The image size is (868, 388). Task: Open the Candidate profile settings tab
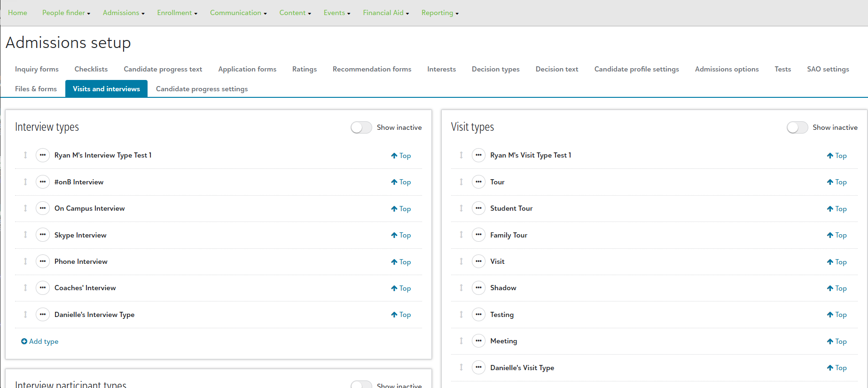(636, 69)
